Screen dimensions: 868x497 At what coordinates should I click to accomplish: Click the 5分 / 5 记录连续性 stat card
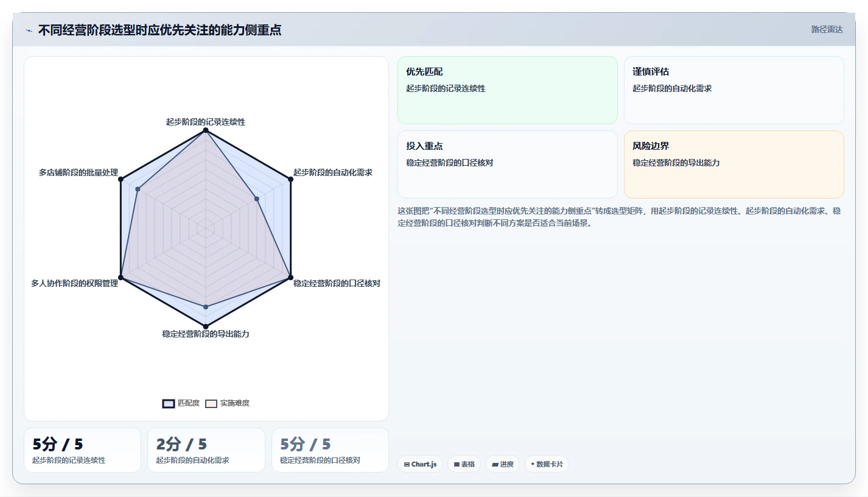82,450
